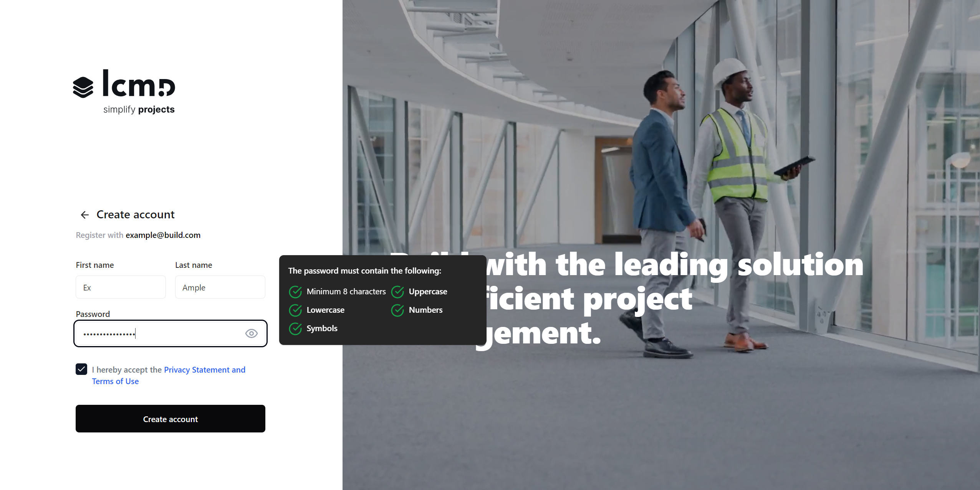Click the lcmd stacked layers logo icon

[x=83, y=87]
